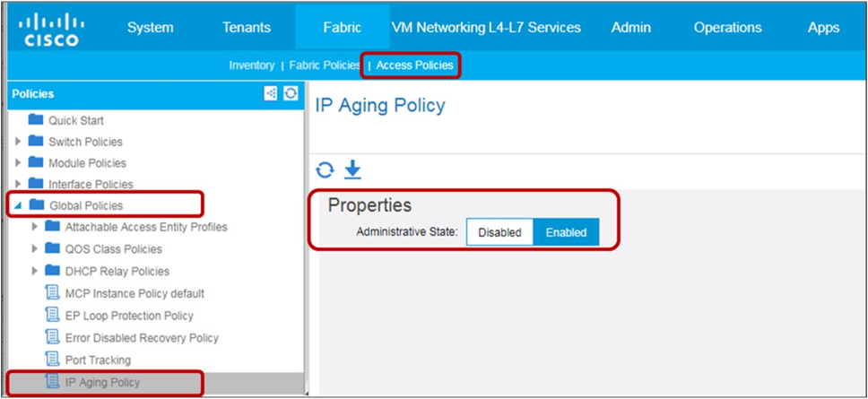The width and height of the screenshot is (868, 399).
Task: Open MCP Instance Policy default
Action: (135, 293)
